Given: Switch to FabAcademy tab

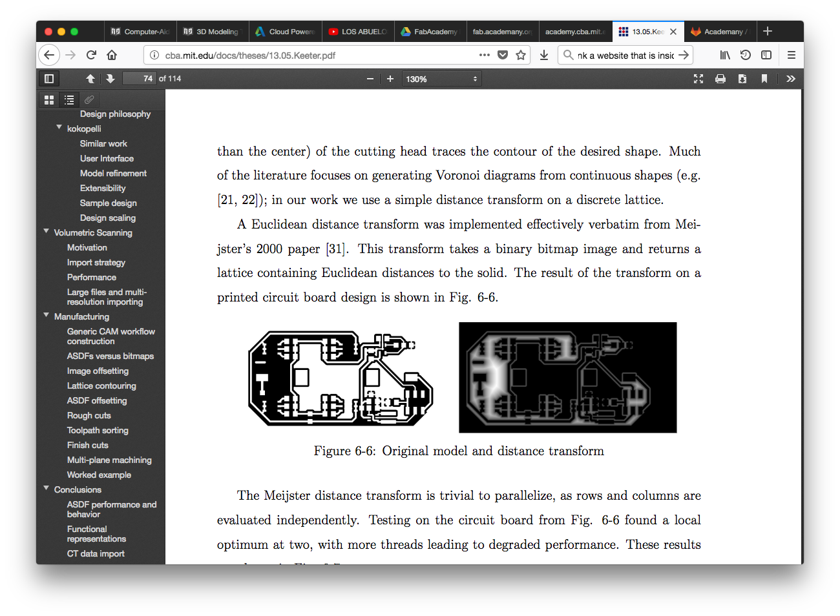Looking at the screenshot, I should point(430,31).
